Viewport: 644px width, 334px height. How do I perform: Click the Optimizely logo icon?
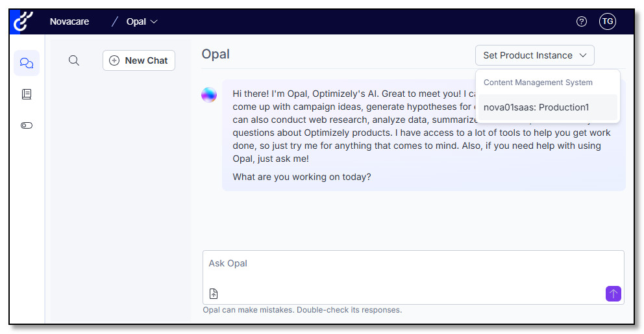tap(23, 22)
